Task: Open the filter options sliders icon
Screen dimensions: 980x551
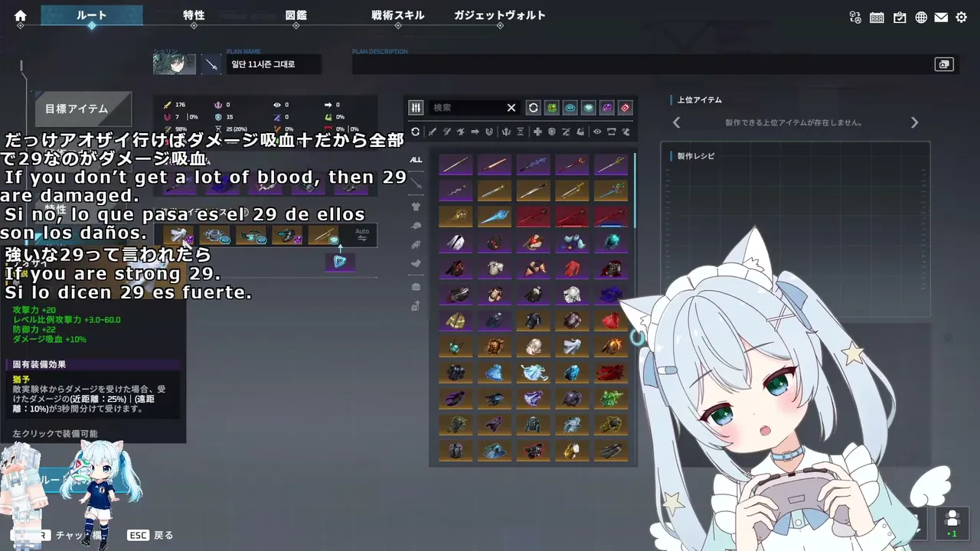Action: [x=416, y=108]
